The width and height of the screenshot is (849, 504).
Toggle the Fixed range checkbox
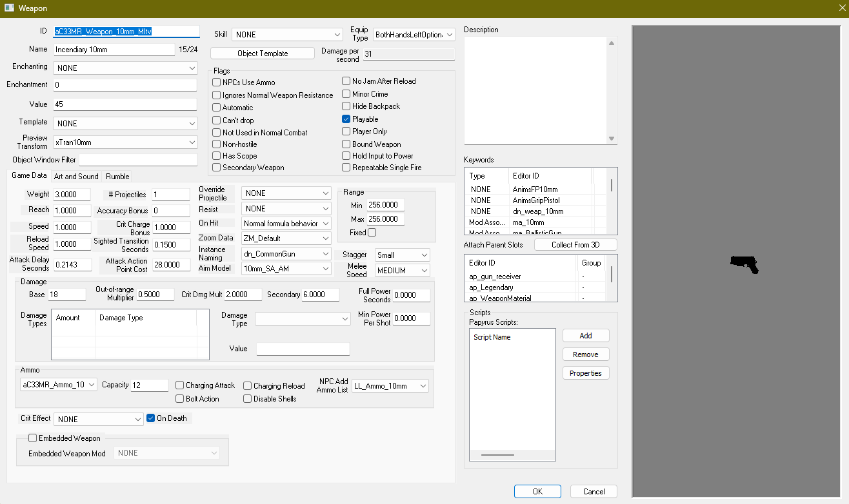(x=372, y=233)
